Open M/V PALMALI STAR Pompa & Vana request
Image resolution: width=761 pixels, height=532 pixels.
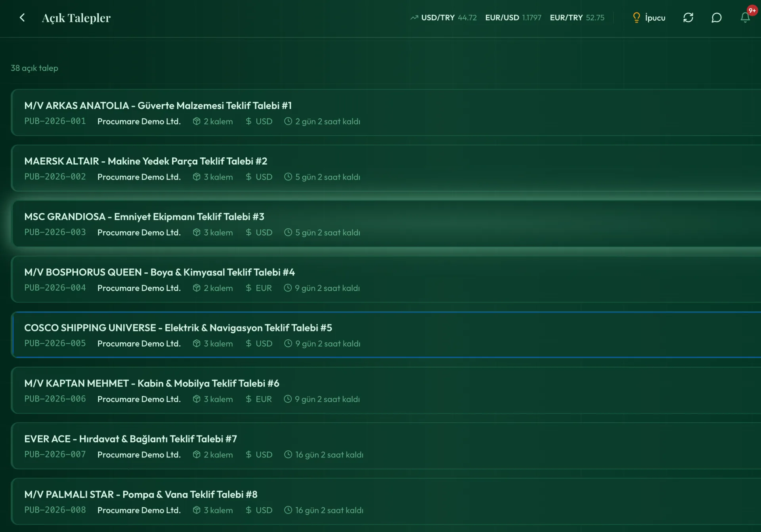coord(386,501)
